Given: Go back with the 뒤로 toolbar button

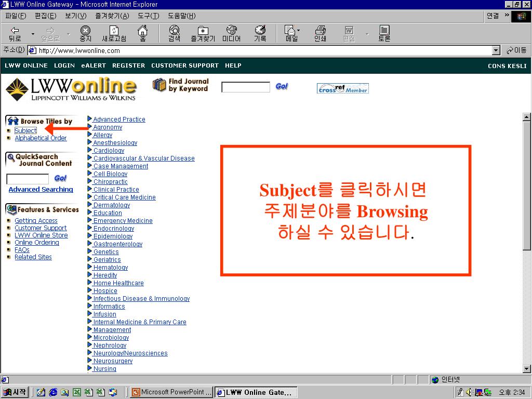Looking at the screenshot, I should 15,34.
